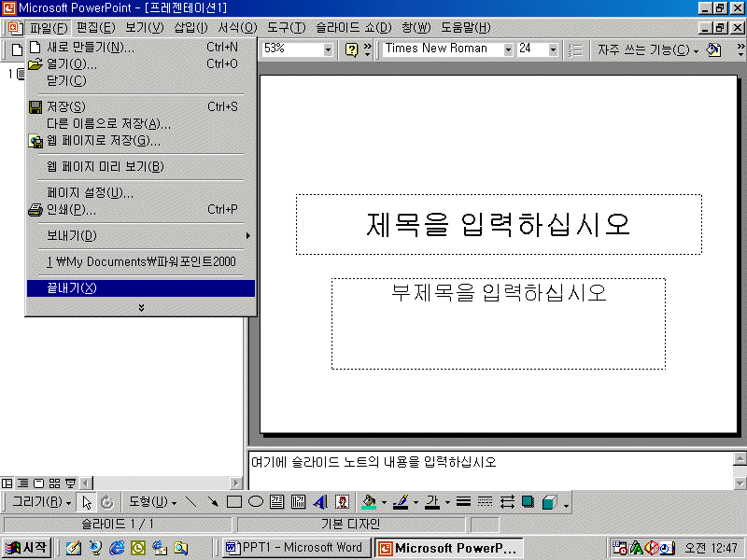Click the title placeholder 제목을 입력하십시오
This screenshot has height=560, width=747.
pos(499,224)
